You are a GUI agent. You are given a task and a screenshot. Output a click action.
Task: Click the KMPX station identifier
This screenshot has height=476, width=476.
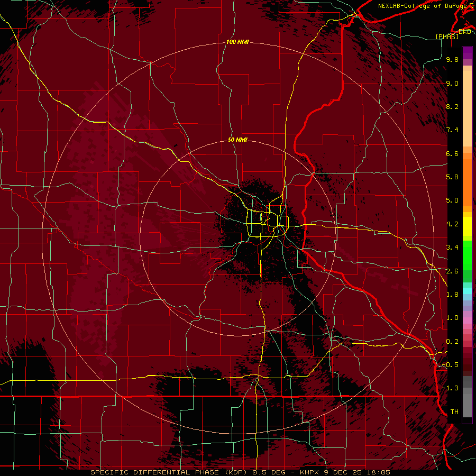pyautogui.click(x=310, y=472)
